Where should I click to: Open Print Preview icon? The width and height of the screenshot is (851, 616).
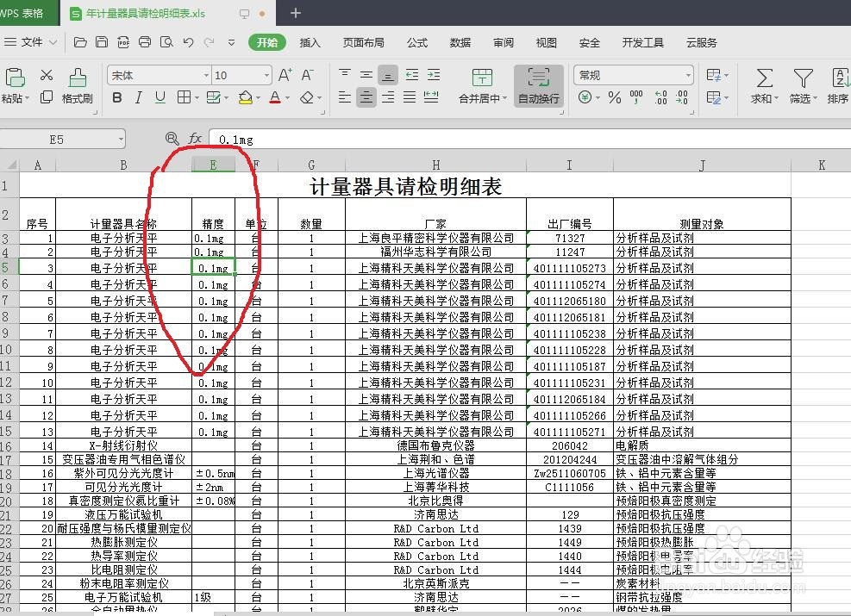coord(166,42)
